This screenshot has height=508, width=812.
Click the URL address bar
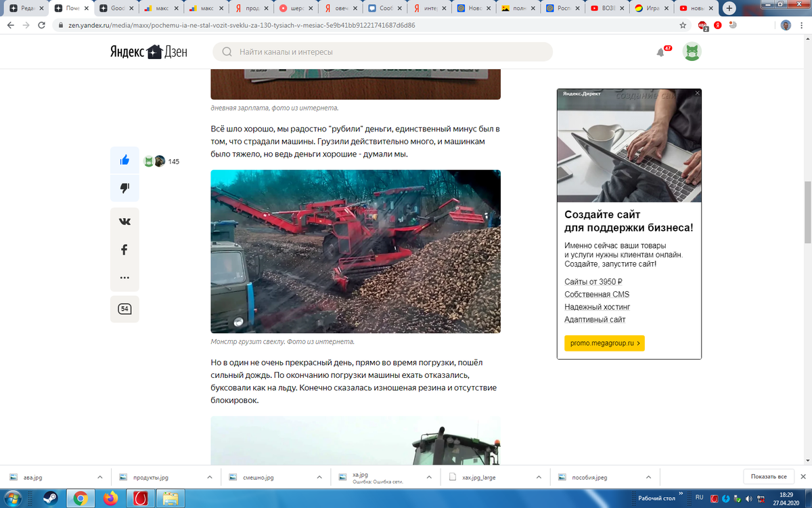365,25
